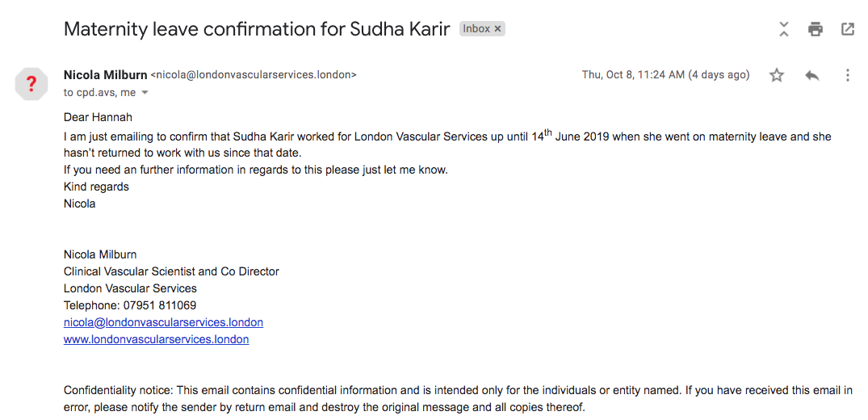Click the Confidentiality notice paragraph
This screenshot has width=868, height=420.
[458, 399]
